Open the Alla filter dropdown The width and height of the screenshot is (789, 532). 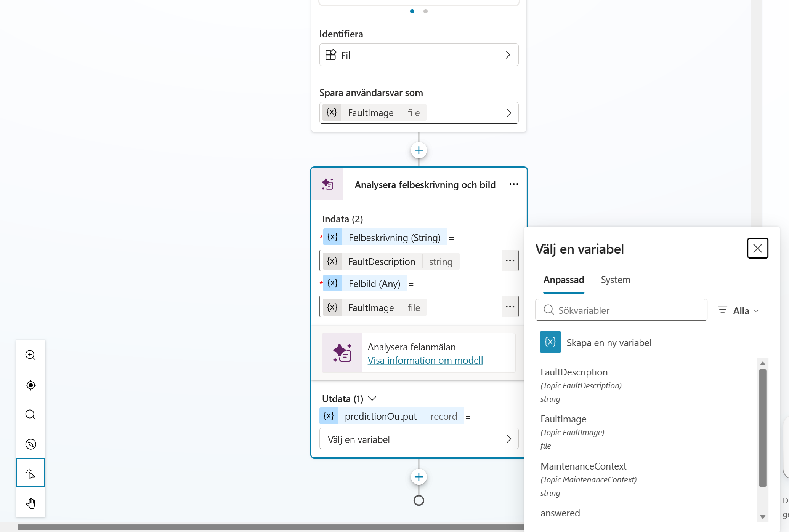(x=739, y=311)
